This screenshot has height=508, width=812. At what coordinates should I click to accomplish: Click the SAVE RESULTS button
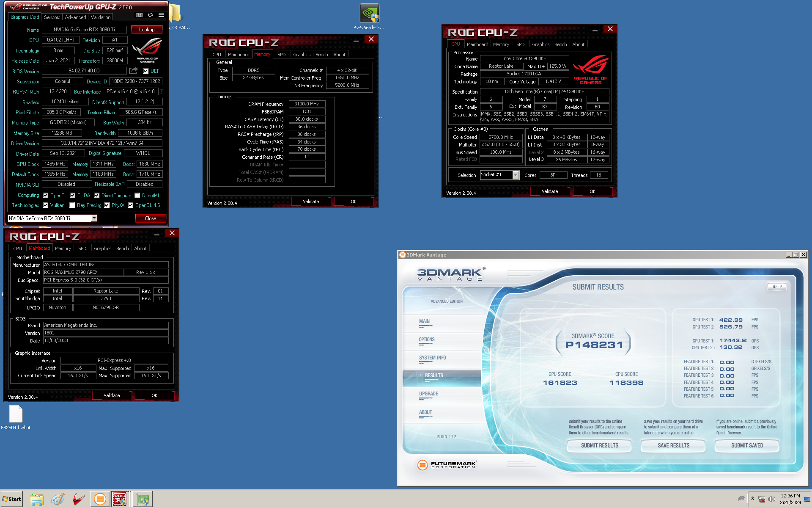click(x=673, y=446)
